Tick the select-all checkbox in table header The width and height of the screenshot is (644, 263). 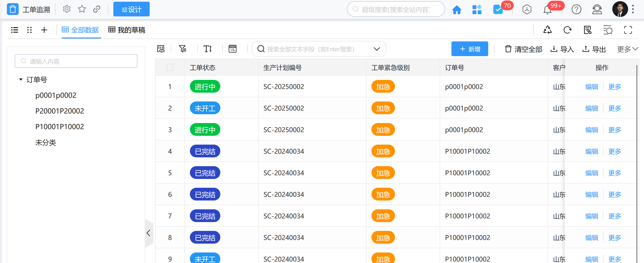click(170, 67)
